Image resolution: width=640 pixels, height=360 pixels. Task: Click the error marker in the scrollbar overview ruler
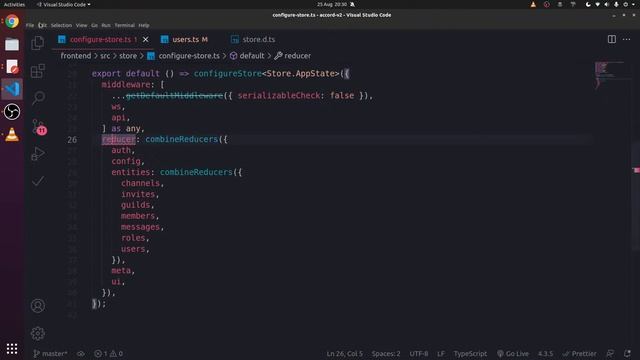pyautogui.click(x=637, y=170)
